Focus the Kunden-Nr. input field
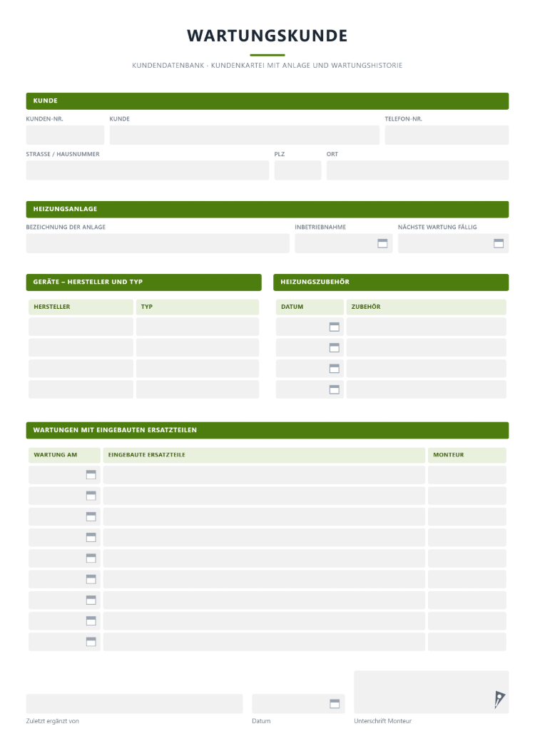The height and width of the screenshot is (756, 535). point(65,135)
